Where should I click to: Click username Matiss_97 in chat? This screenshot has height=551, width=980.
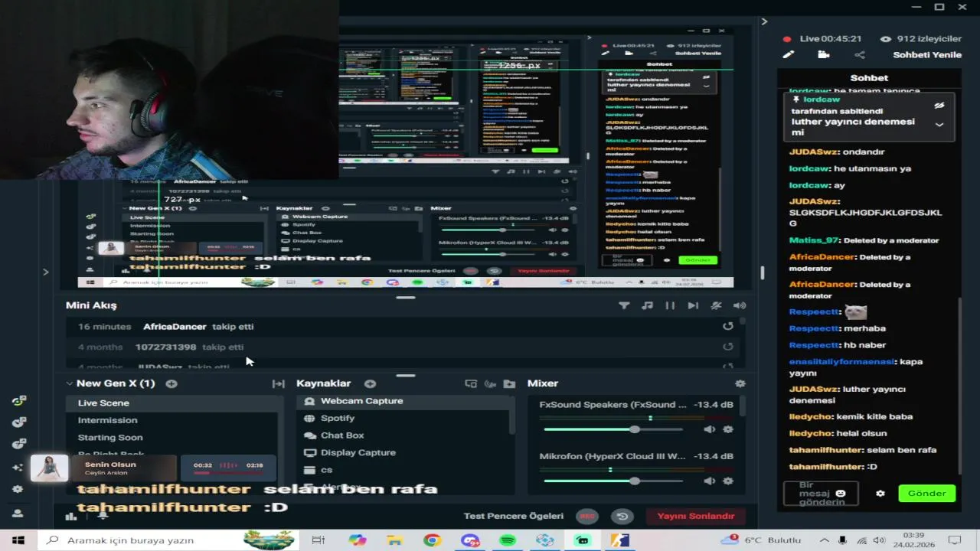814,240
